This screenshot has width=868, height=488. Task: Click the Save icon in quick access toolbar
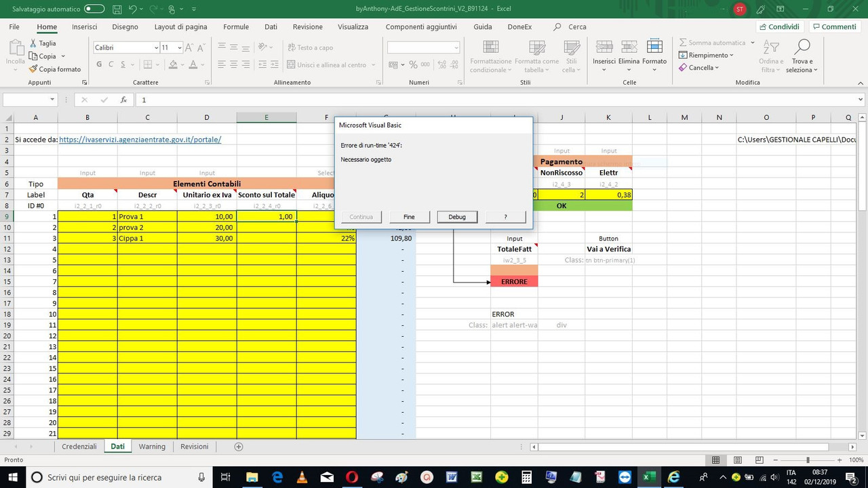(117, 9)
